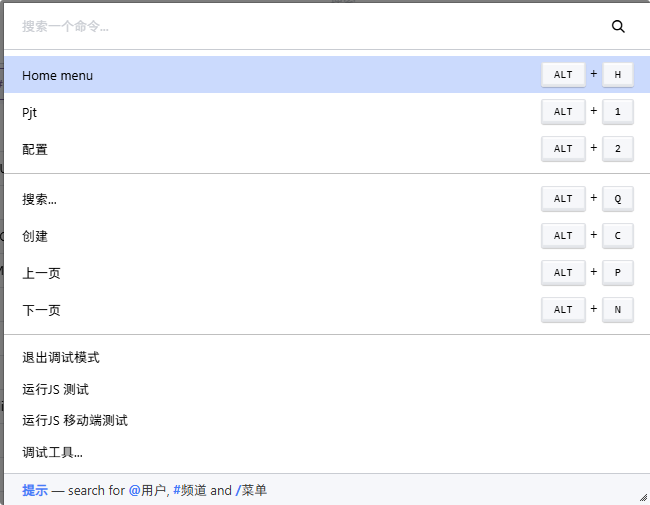
Task: Click the 提示 tip label in footer
Action: (x=35, y=490)
